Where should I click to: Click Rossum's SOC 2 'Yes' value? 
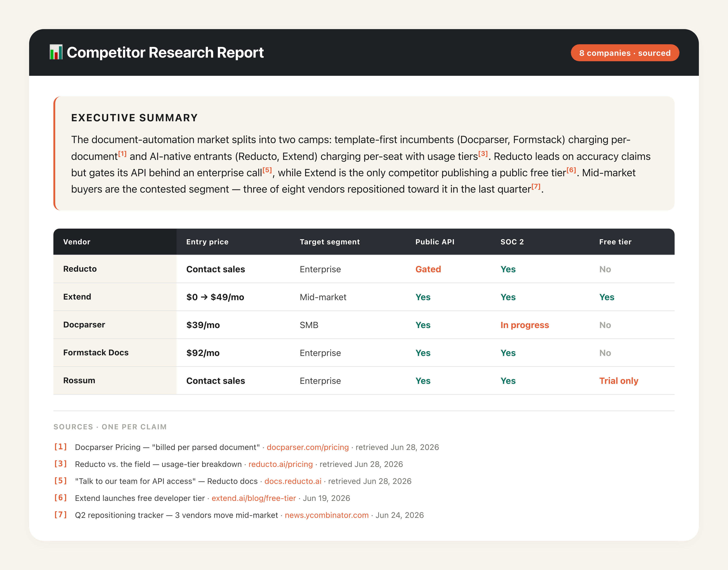pos(508,381)
